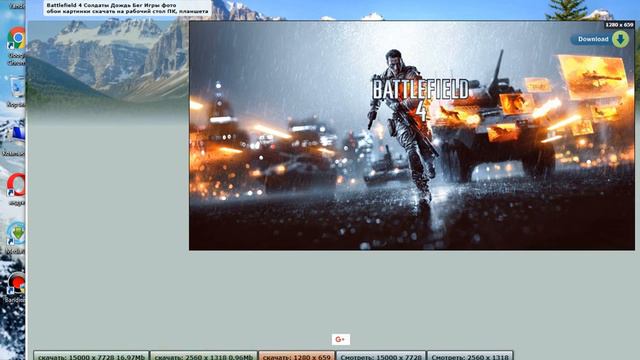Download the 15000 x 7728 16.97Mb version
Image resolution: width=640 pixels, height=360 pixels.
91,356
